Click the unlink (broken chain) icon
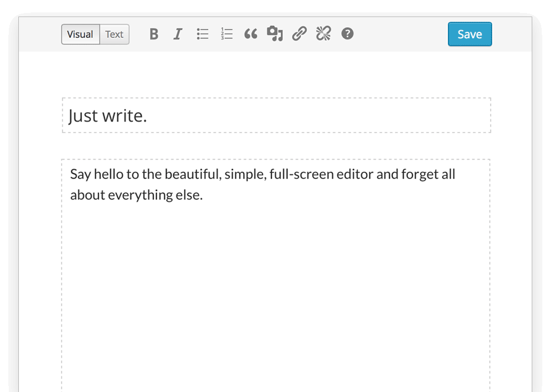 (x=323, y=34)
